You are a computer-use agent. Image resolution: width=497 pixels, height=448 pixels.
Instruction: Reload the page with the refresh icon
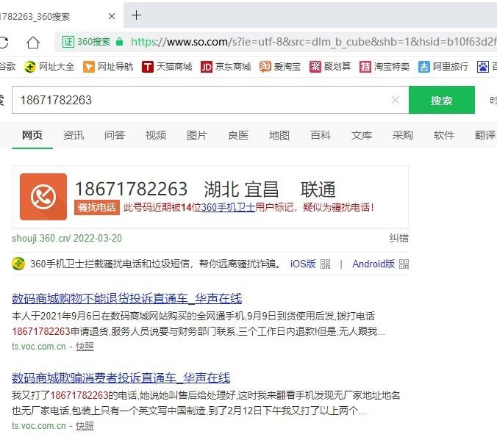tap(4, 43)
